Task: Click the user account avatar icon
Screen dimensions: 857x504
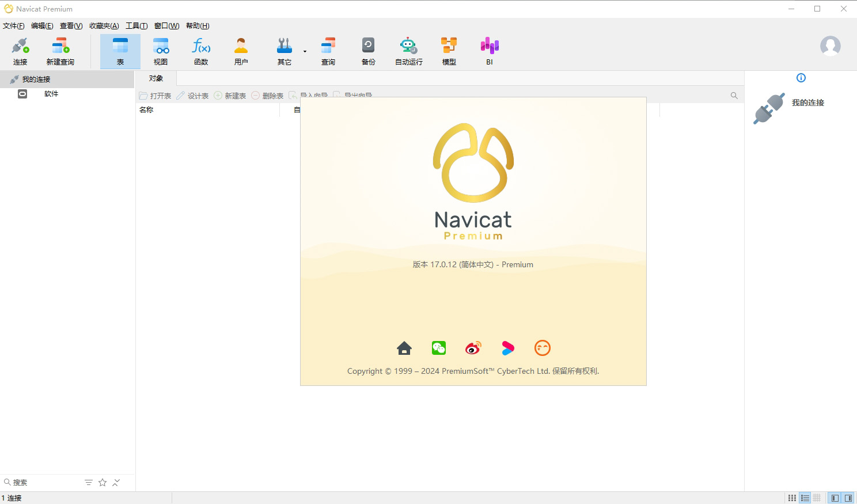Action: [x=831, y=46]
